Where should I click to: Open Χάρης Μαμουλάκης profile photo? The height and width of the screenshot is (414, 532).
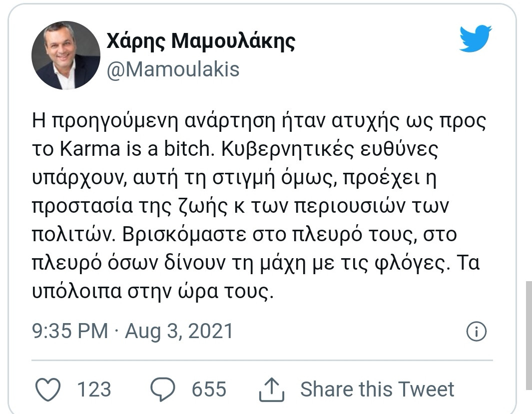point(66,55)
